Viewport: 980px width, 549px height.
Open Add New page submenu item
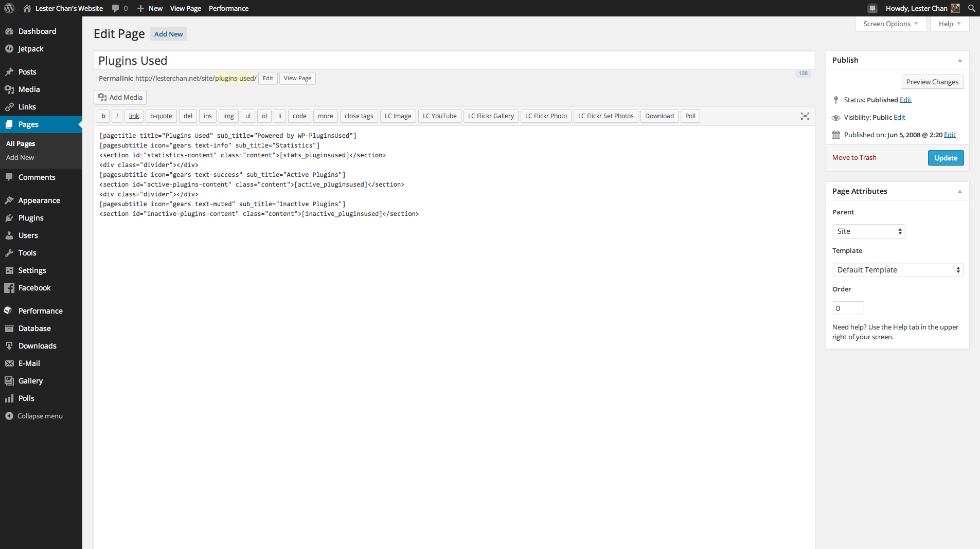click(x=20, y=158)
